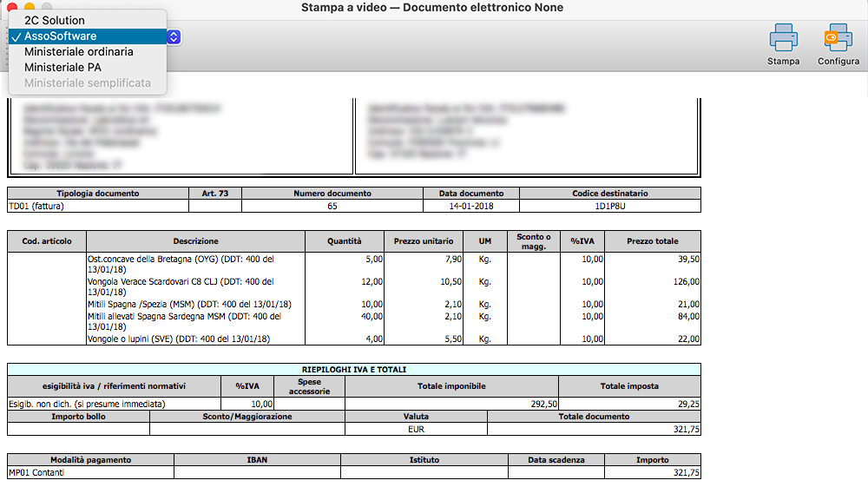Click the Stampa printer icon

coord(783,38)
